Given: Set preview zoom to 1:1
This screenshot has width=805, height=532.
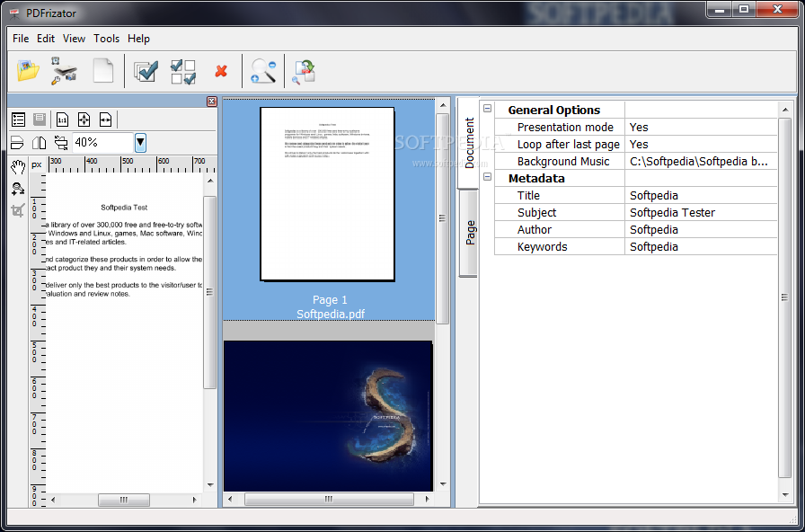Looking at the screenshot, I should pyautogui.click(x=62, y=120).
